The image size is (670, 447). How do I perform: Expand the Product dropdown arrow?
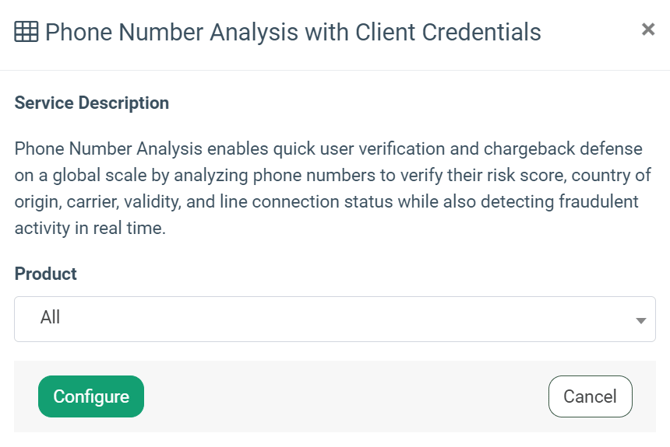(x=640, y=320)
